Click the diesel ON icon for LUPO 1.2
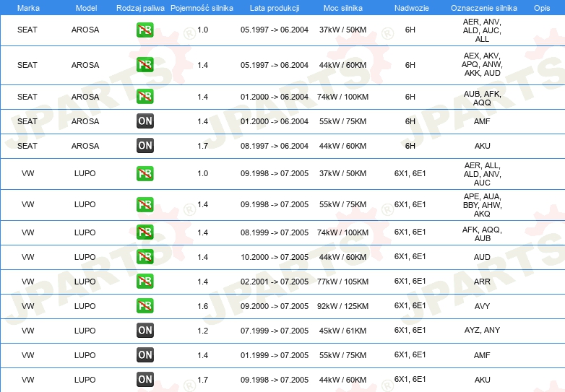 [145, 330]
